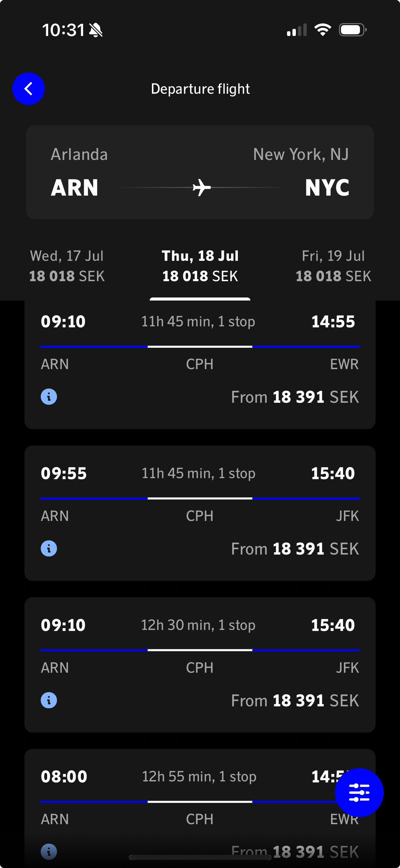Switch to Fri, 19 Jul date tab

pos(333,266)
